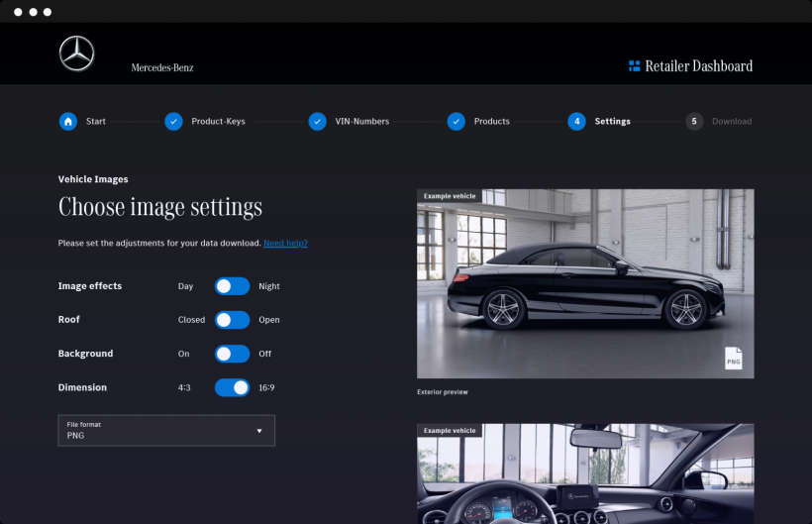Click the Day label of Image effects
The width and height of the screenshot is (812, 524).
[185, 286]
